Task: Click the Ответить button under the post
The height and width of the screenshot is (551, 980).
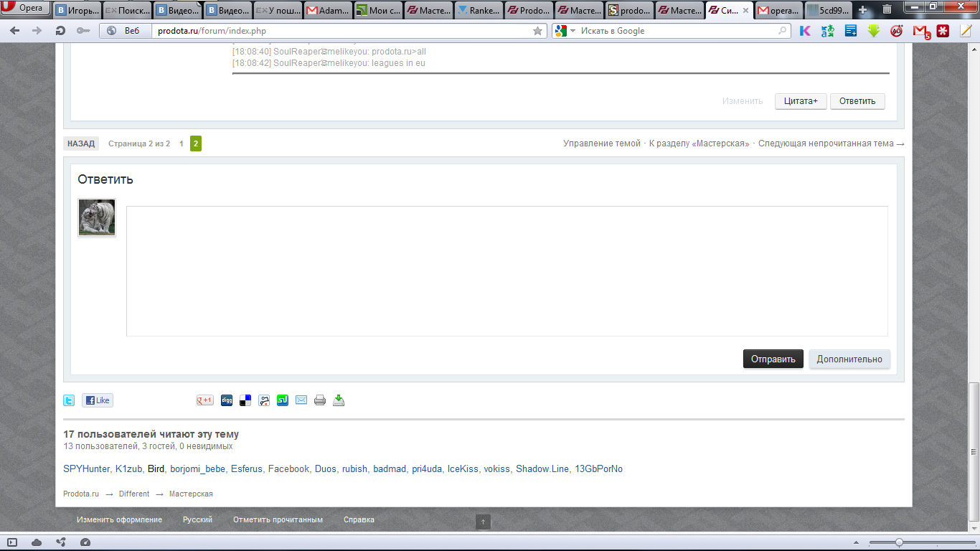Action: point(857,101)
